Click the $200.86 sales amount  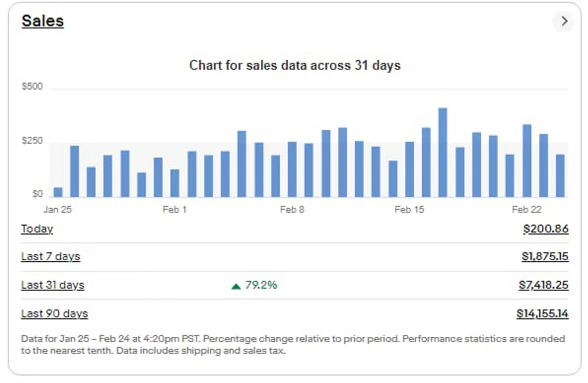(x=546, y=229)
